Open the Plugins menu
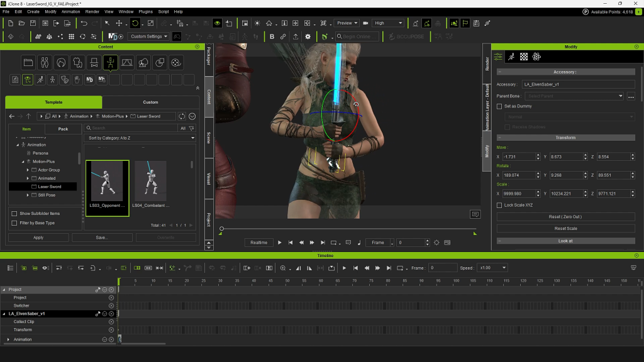This screenshot has height=362, width=644. click(x=145, y=11)
